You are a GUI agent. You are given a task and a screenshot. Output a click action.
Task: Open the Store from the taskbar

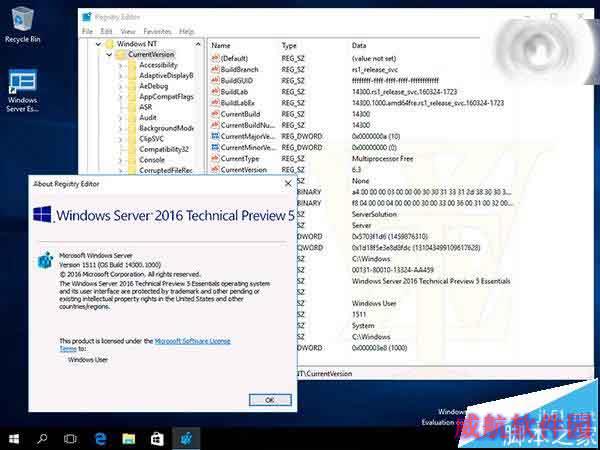point(157,439)
